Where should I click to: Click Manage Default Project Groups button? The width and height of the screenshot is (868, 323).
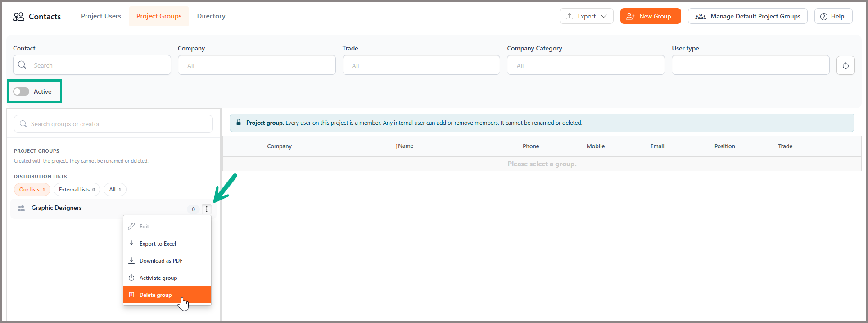tap(748, 16)
